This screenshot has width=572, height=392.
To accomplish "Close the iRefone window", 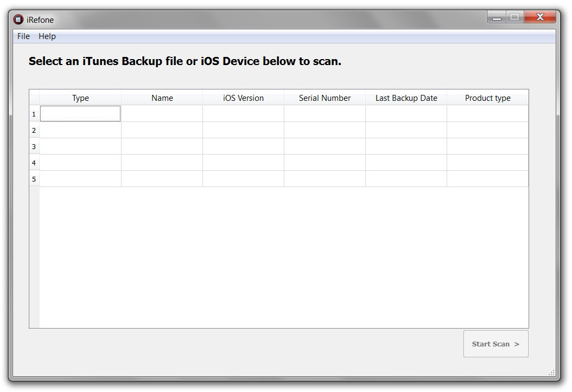I will point(541,17).
